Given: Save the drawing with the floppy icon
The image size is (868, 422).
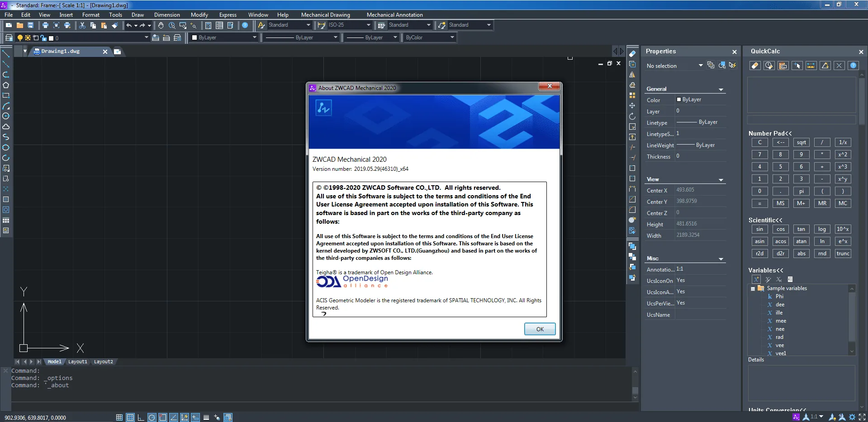Looking at the screenshot, I should tap(31, 25).
